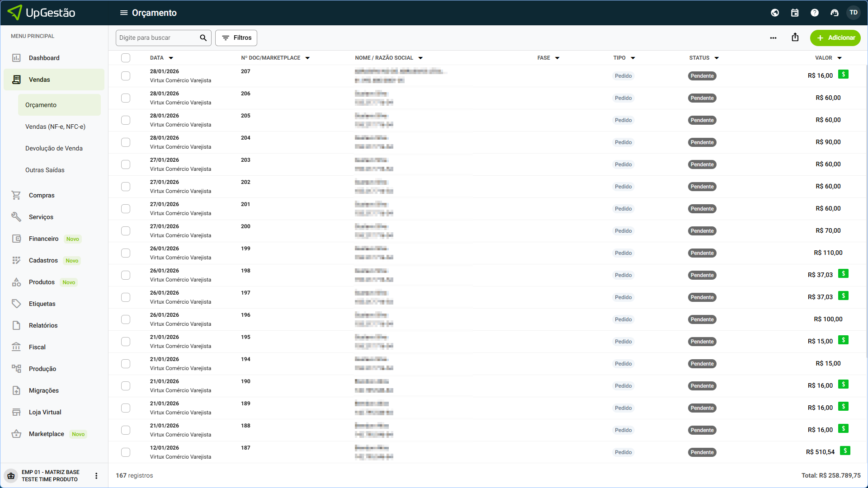Open the STATUS column dropdown arrow
Screen dimensions: 868x488
click(717, 58)
